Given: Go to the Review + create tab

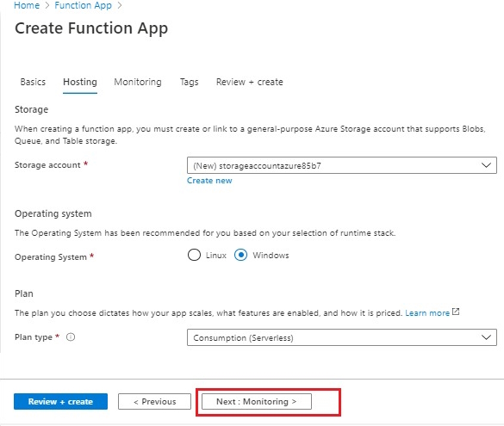Looking at the screenshot, I should 250,82.
